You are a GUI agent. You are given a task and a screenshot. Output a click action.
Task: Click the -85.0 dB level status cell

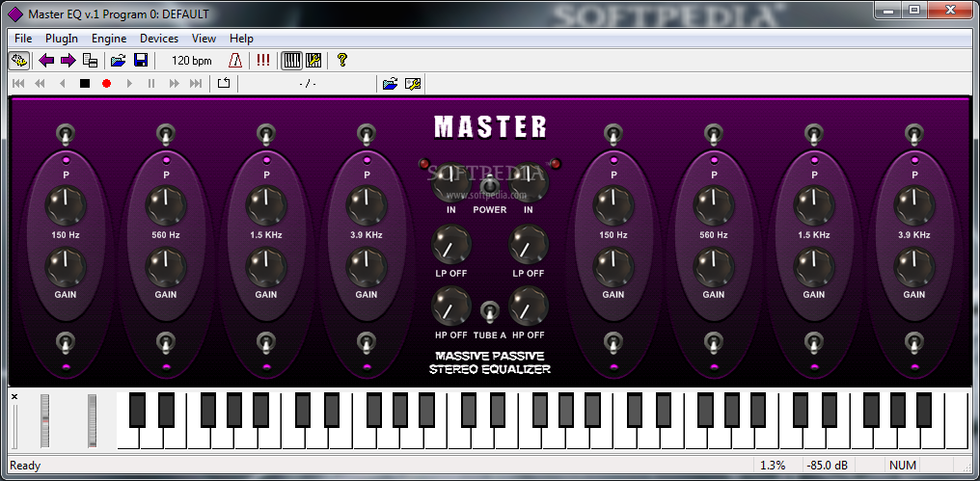point(828,466)
